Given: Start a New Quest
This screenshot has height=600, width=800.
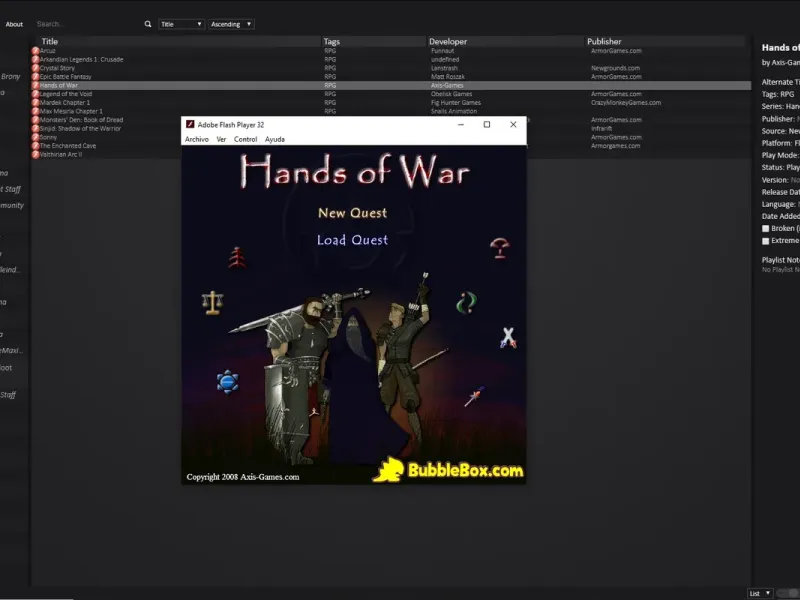Looking at the screenshot, I should (353, 213).
